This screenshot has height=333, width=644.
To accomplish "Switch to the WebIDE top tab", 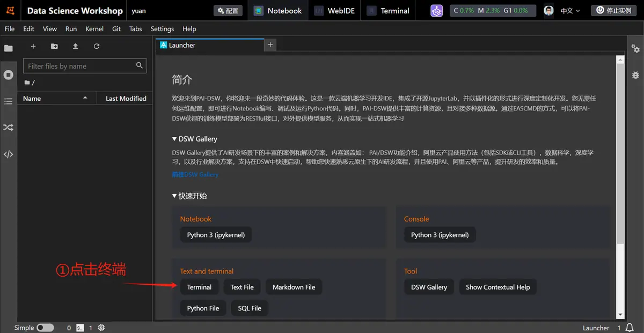I will [335, 11].
